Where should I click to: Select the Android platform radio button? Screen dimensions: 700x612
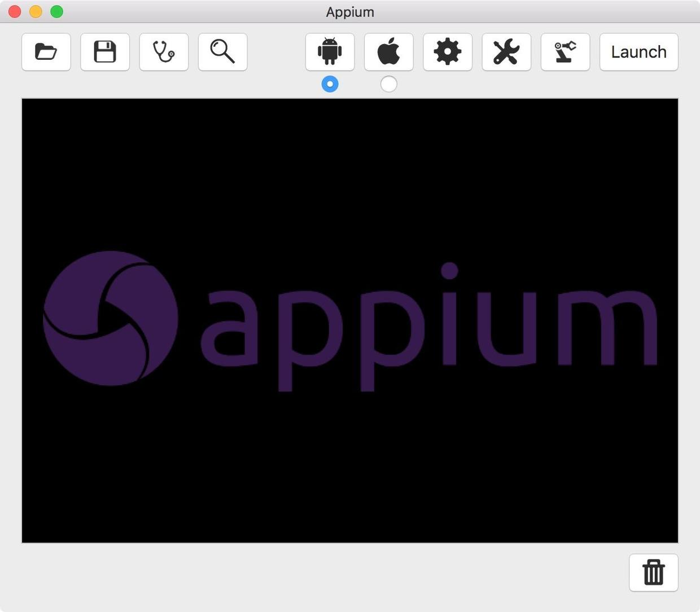[330, 83]
